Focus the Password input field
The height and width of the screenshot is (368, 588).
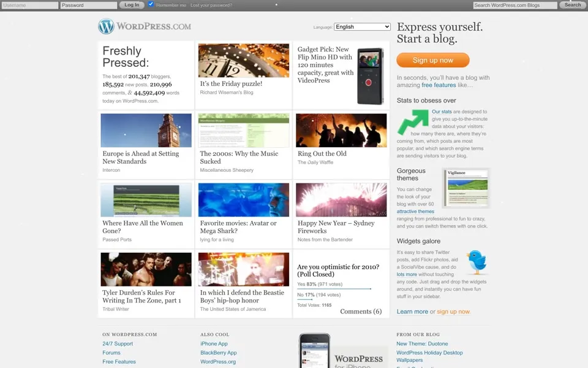[88, 6]
